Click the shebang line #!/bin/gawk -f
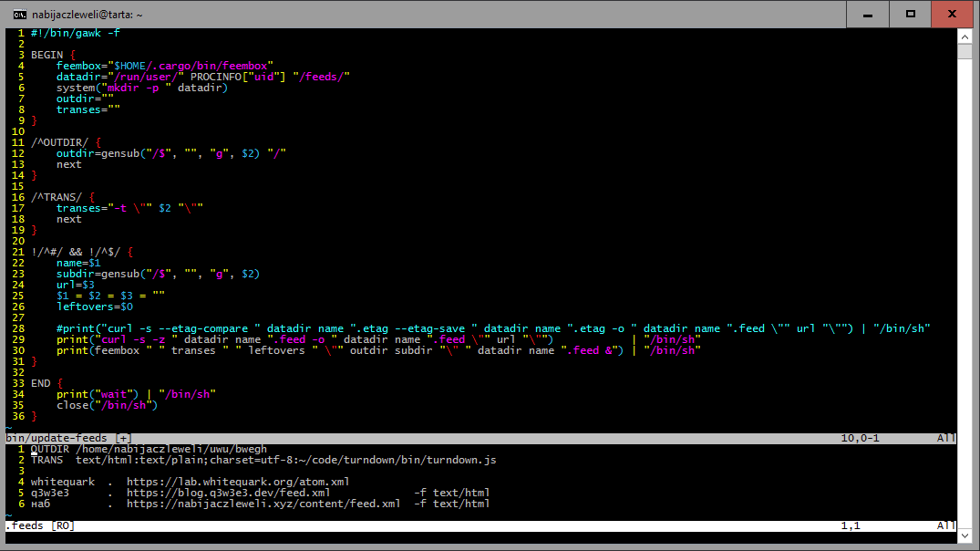Viewport: 980px width, 551px height. (x=75, y=33)
